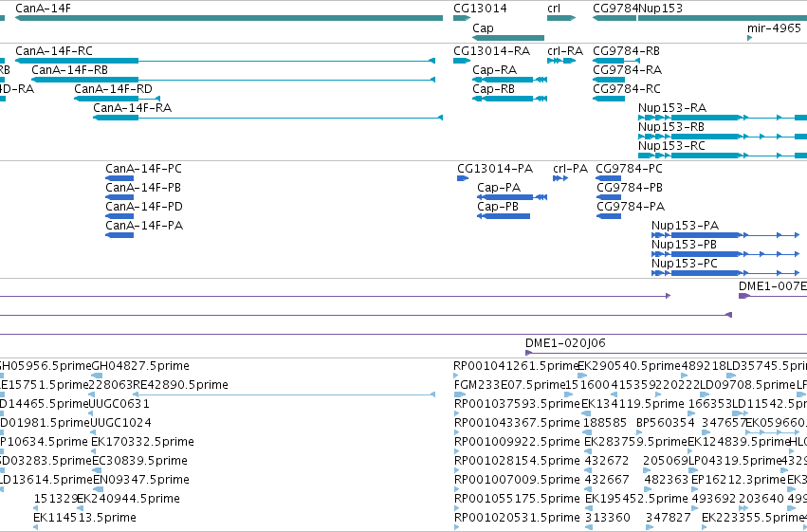
Task: Select the Cap gene bar
Action: click(x=508, y=38)
